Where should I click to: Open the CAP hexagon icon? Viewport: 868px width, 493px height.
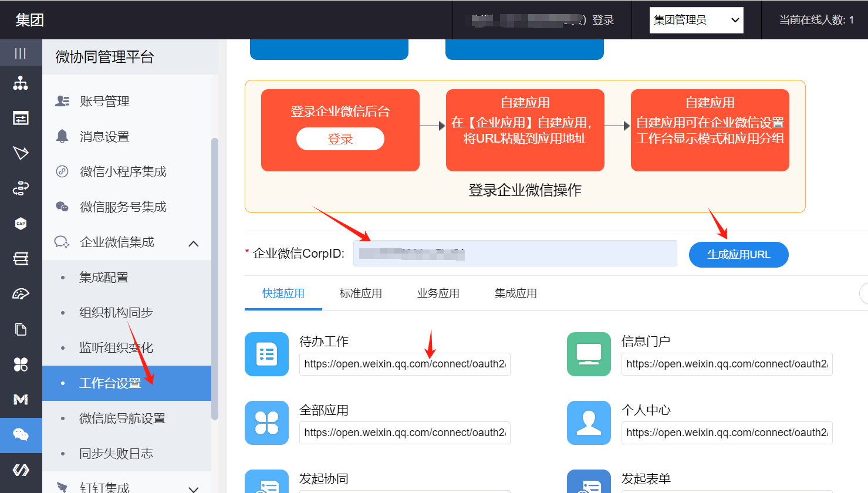pos(21,224)
